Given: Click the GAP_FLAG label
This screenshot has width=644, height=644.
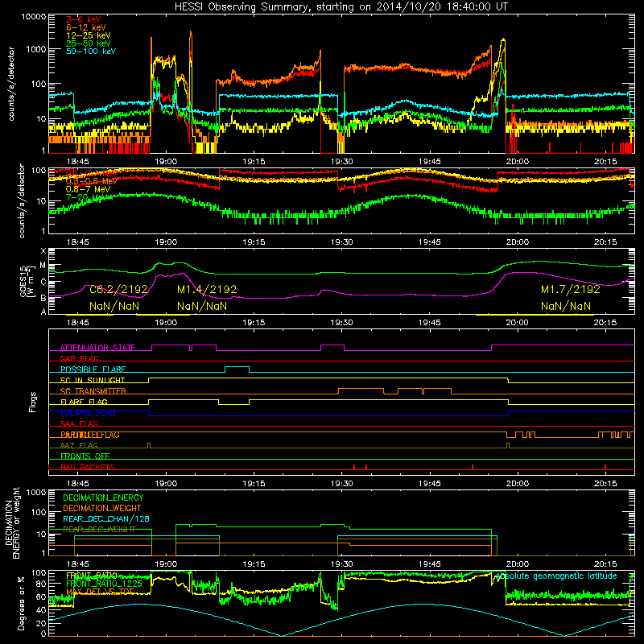Looking at the screenshot, I should [x=79, y=358].
